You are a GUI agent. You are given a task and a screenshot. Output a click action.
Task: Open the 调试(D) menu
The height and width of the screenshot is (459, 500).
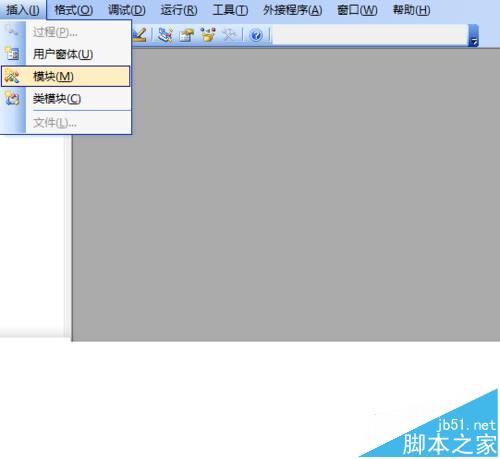pos(127,10)
